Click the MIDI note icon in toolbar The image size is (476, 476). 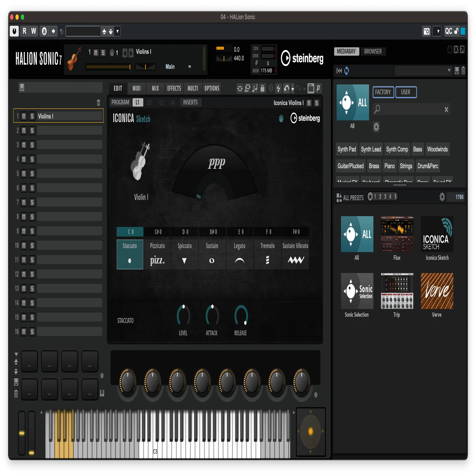pyautogui.click(x=255, y=88)
